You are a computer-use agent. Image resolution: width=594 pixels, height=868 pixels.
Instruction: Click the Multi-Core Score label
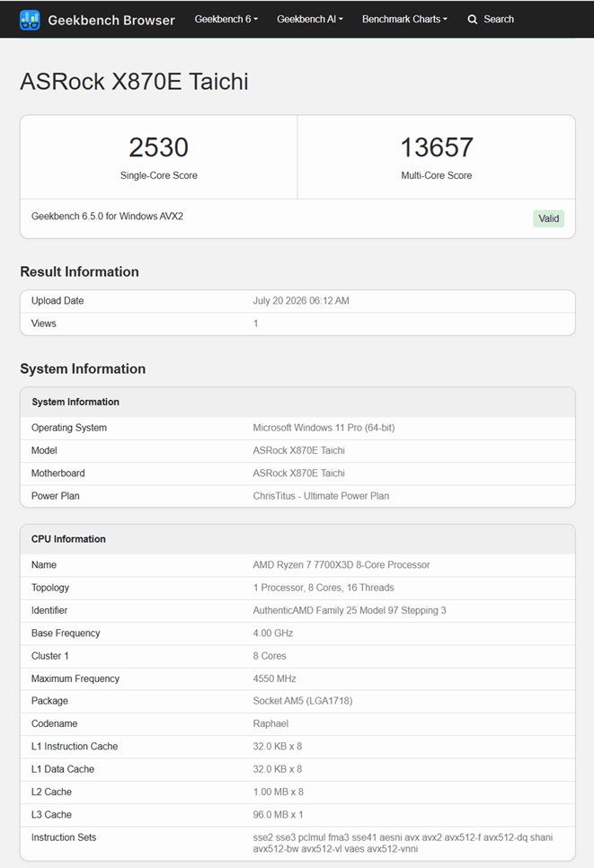pyautogui.click(x=436, y=175)
